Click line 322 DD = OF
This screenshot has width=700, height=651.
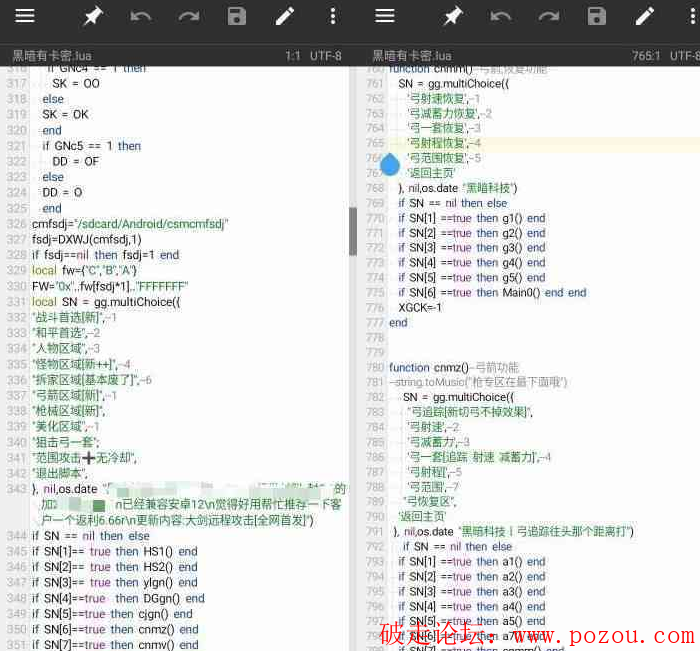point(75,162)
